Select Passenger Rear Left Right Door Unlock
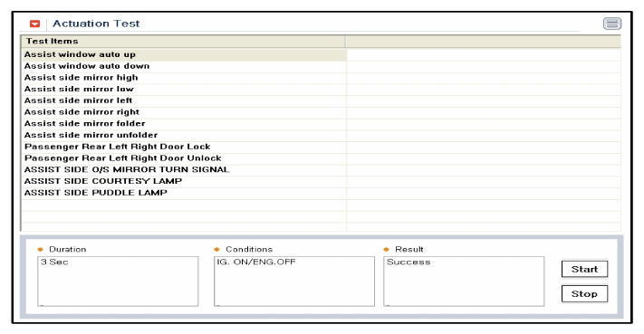644x334 pixels. (x=184, y=158)
